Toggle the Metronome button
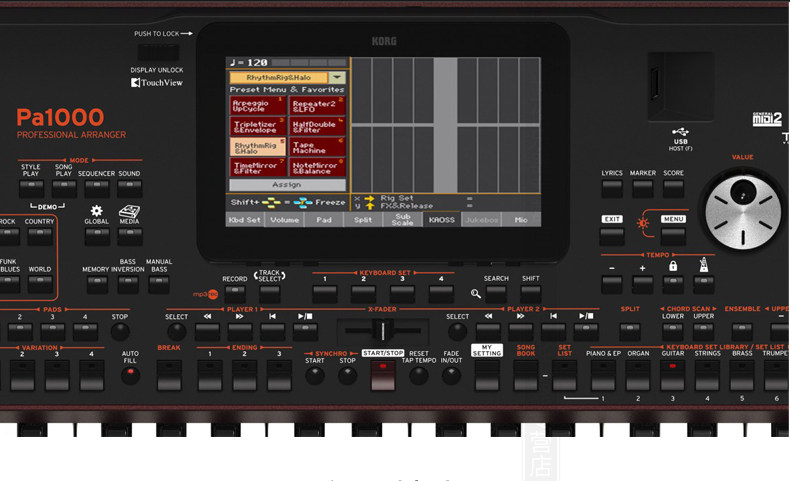790x481 pixels. [704, 285]
